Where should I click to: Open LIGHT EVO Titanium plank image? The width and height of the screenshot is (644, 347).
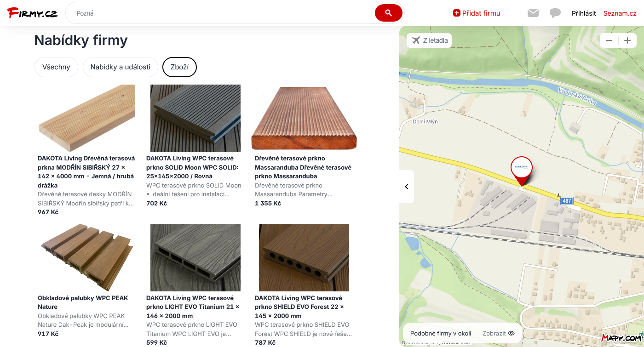[195, 257]
